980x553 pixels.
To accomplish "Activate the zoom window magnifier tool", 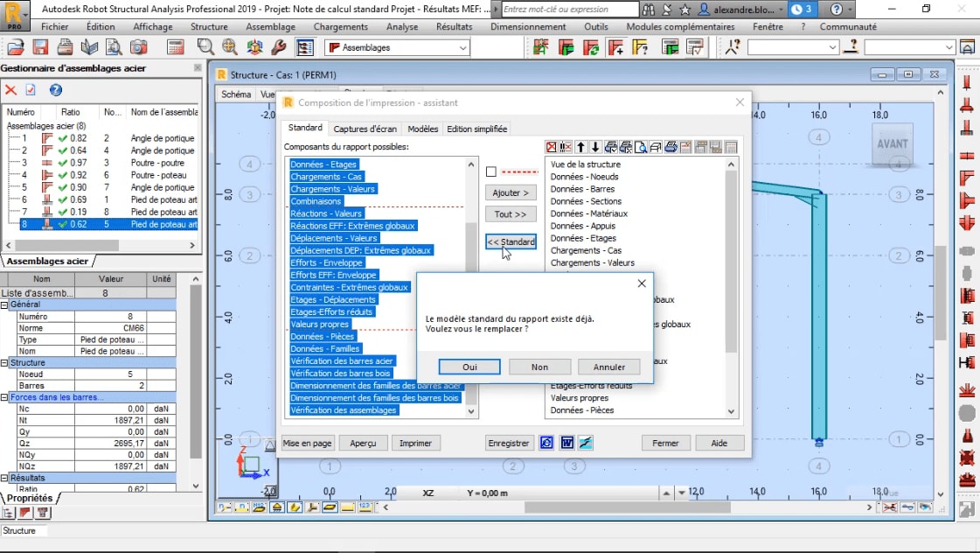I will (x=205, y=47).
